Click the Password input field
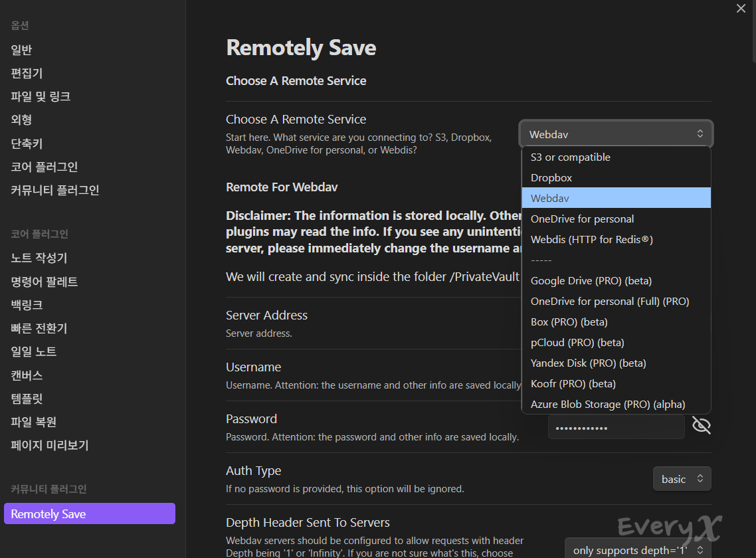This screenshot has height=558, width=756. (x=616, y=427)
